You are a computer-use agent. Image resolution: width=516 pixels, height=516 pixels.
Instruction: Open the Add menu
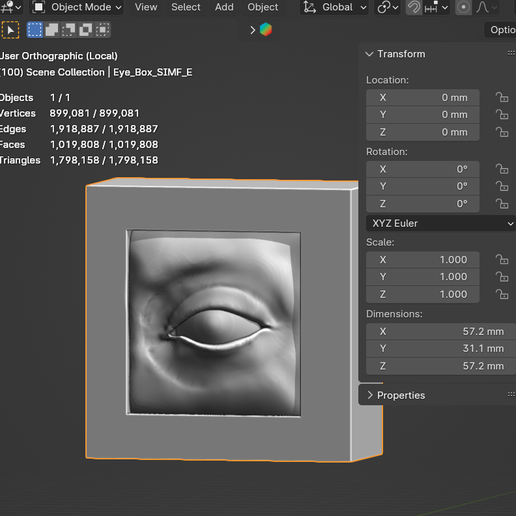224,7
